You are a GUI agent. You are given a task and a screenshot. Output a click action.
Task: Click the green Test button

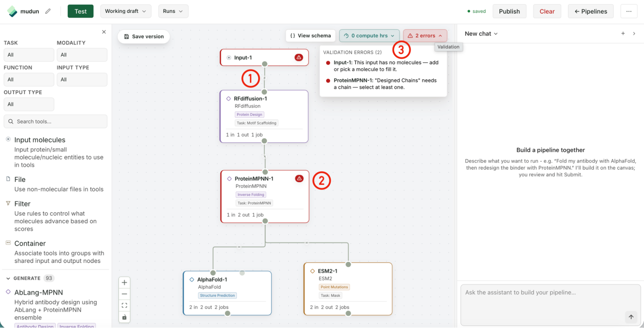click(x=81, y=11)
